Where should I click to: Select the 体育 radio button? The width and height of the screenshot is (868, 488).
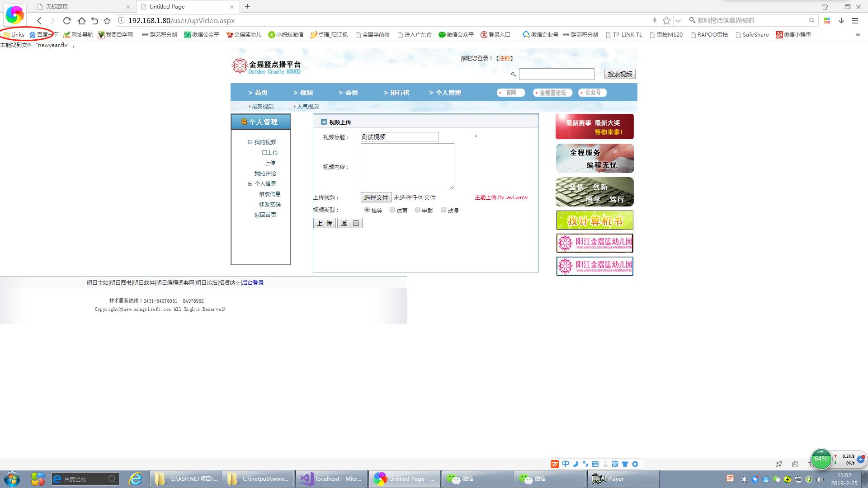pos(392,210)
